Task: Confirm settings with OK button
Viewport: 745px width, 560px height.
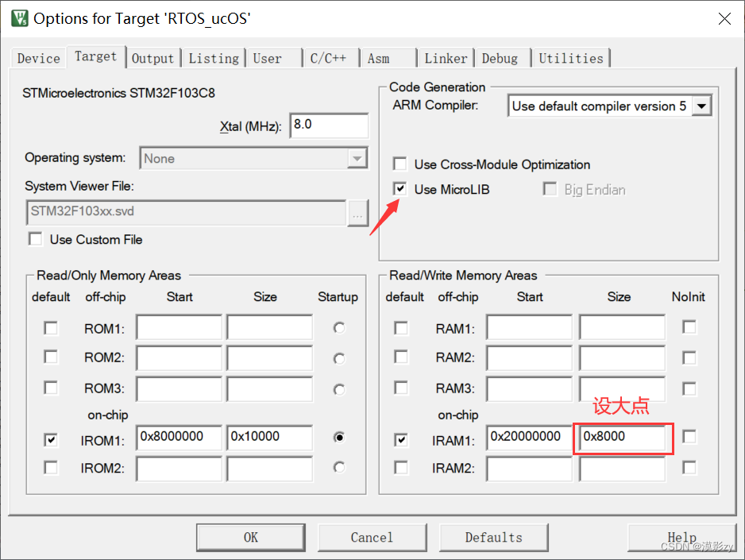Action: tap(250, 537)
